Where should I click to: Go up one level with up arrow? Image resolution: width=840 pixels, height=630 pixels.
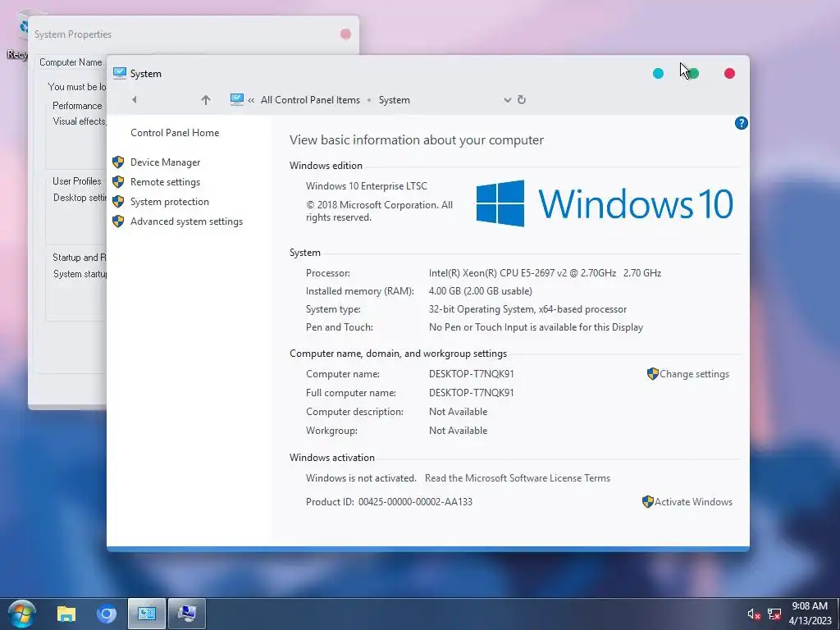pos(206,99)
